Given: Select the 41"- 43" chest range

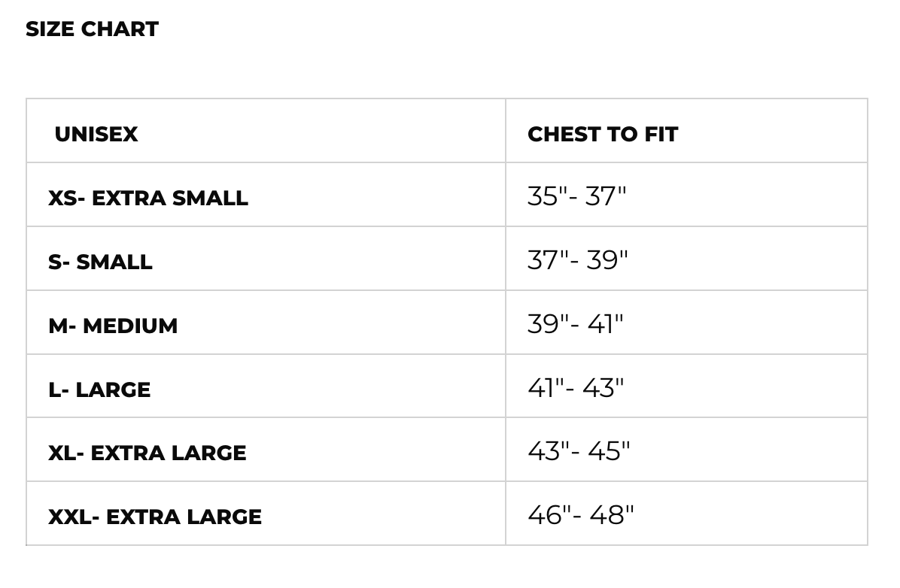Looking at the screenshot, I should 576,389.
